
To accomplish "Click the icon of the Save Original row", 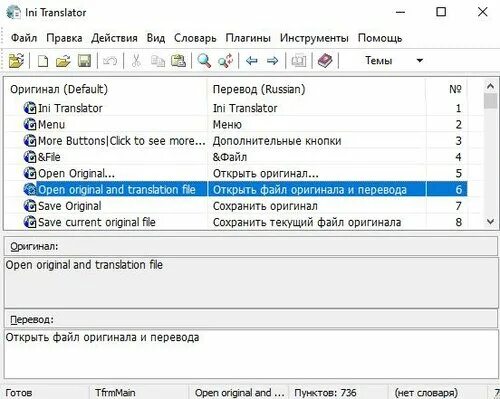I will pyautogui.click(x=30, y=206).
